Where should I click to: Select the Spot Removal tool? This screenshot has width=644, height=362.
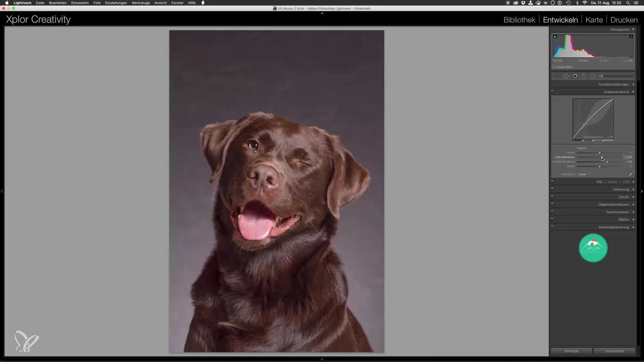tap(566, 76)
